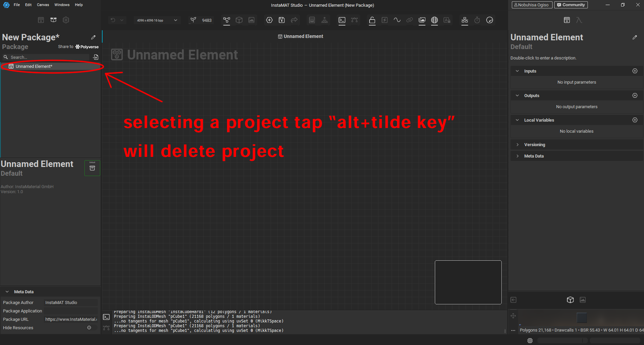Toggle the node graph view icon

pyautogui.click(x=227, y=20)
